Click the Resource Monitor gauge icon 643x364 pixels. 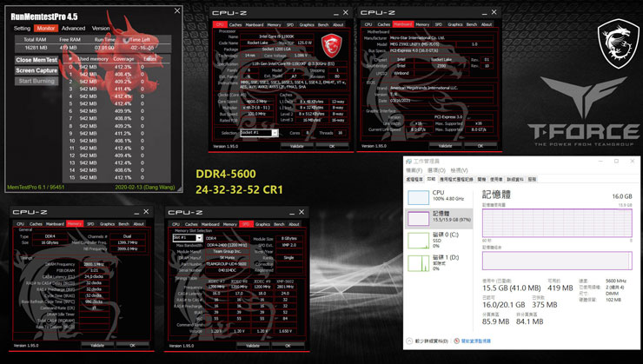(456, 341)
